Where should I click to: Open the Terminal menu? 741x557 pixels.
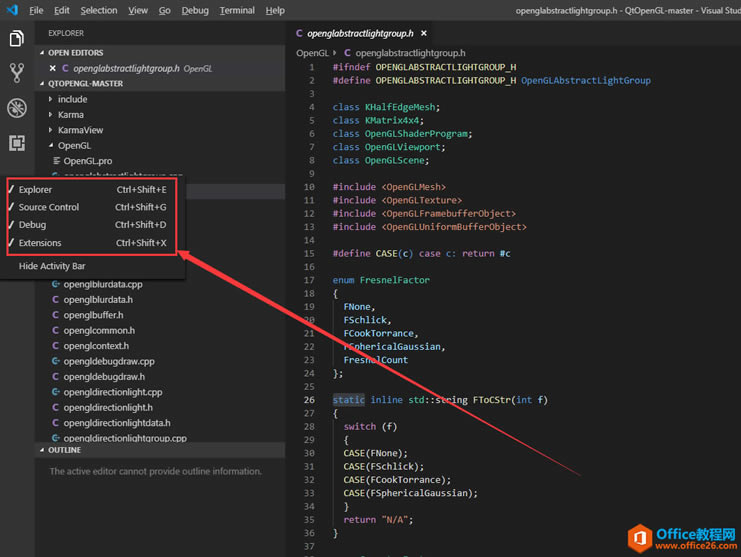(x=237, y=10)
